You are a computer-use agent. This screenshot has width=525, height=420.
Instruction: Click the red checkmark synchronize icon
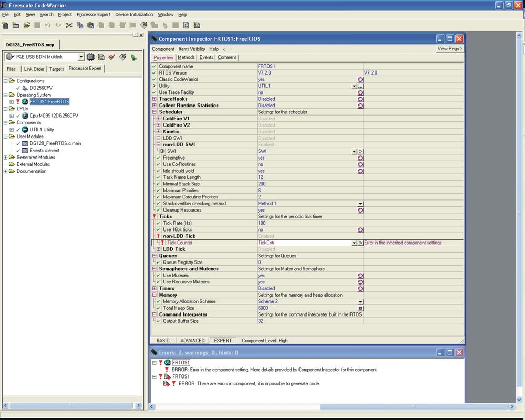(x=112, y=57)
